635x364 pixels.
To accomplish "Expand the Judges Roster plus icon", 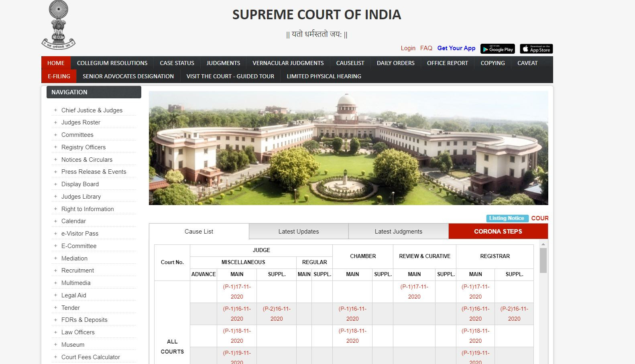I will pos(56,122).
